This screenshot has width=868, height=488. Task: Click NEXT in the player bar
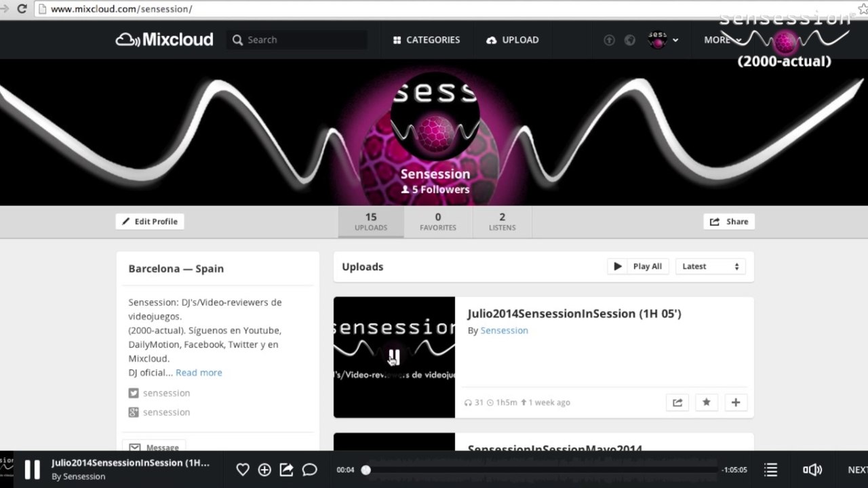858,470
